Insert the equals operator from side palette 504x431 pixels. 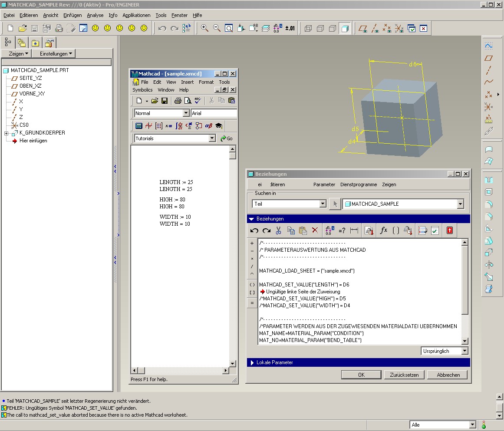click(252, 303)
